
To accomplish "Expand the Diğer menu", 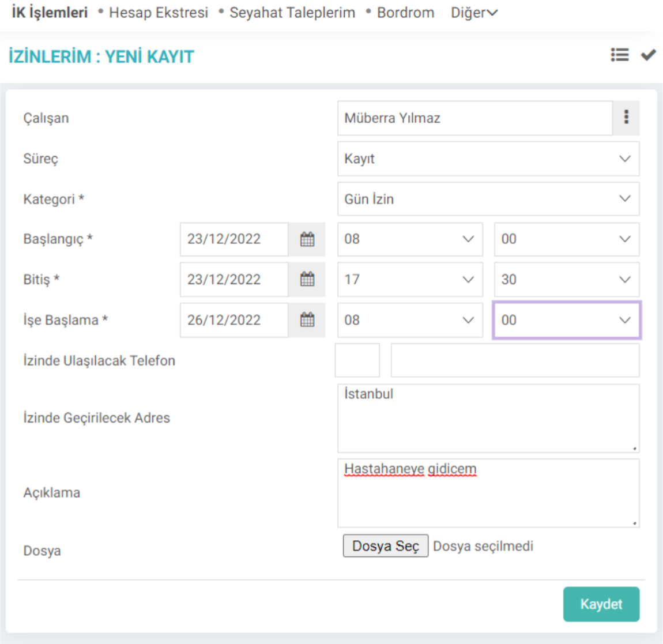I will pos(474,13).
